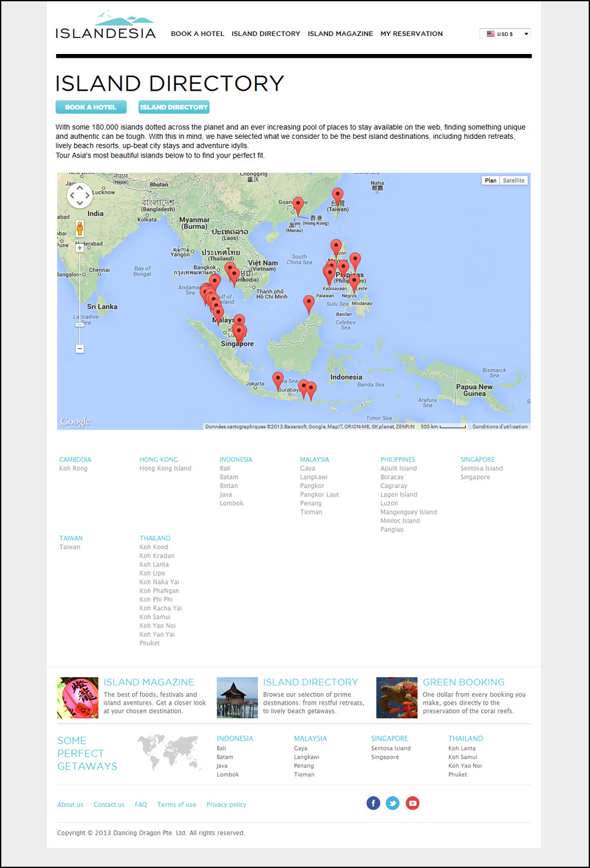Open Koh Phi Phi link
The image size is (590, 868).
point(156,600)
